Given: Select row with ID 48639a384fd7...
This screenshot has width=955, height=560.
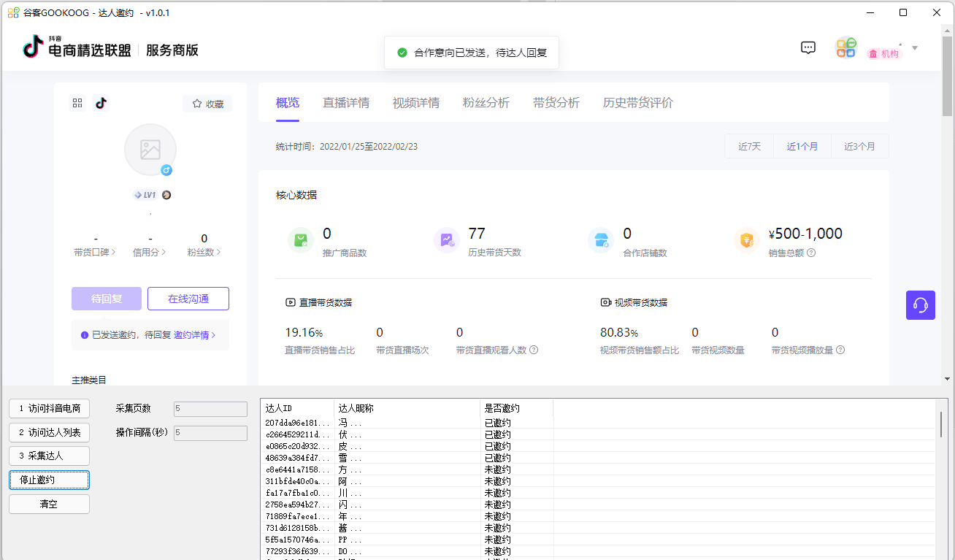Looking at the screenshot, I should (x=599, y=458).
